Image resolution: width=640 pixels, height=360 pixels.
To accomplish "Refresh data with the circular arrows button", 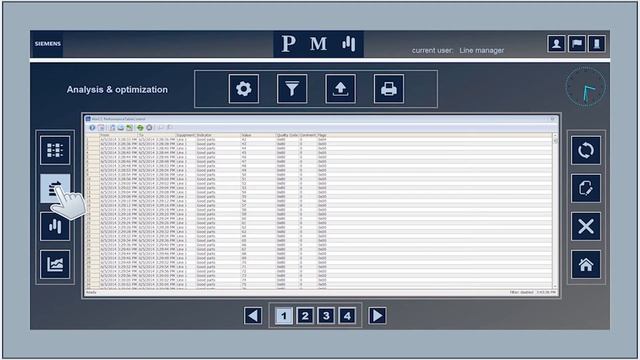I will pyautogui.click(x=586, y=150).
